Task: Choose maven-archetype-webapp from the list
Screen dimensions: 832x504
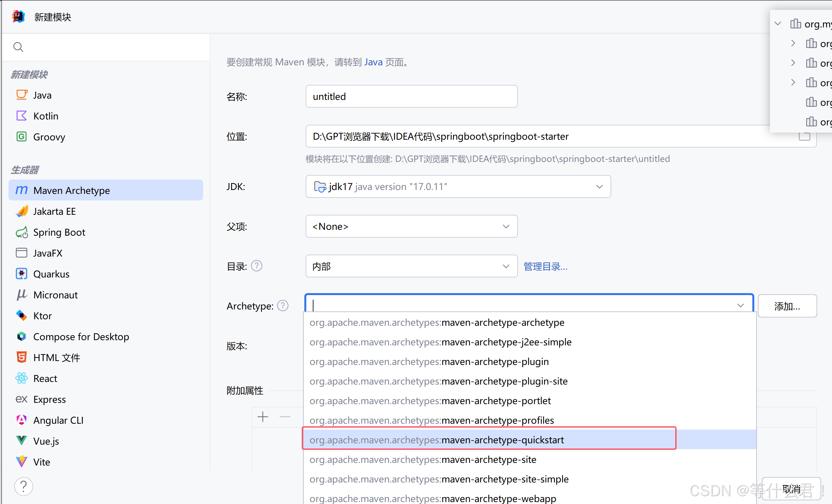Action: pos(433,498)
